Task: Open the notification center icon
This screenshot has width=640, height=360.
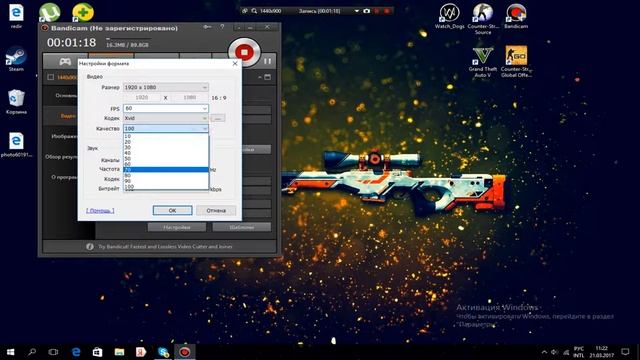Action: coord(625,351)
